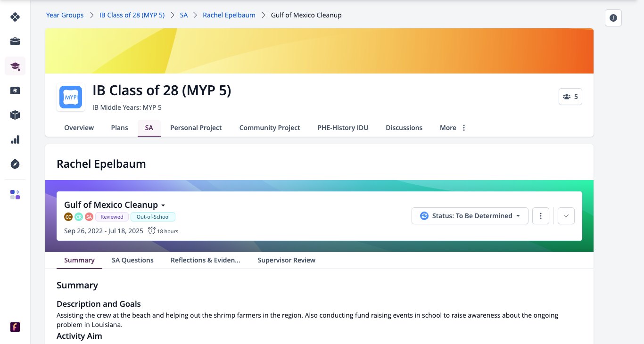Open the Community Project tab

pyautogui.click(x=270, y=128)
